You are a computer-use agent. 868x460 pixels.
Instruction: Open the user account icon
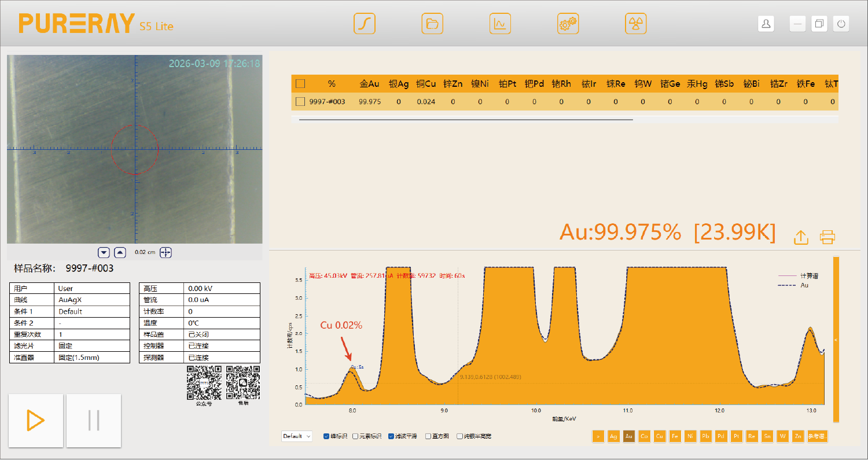(766, 24)
